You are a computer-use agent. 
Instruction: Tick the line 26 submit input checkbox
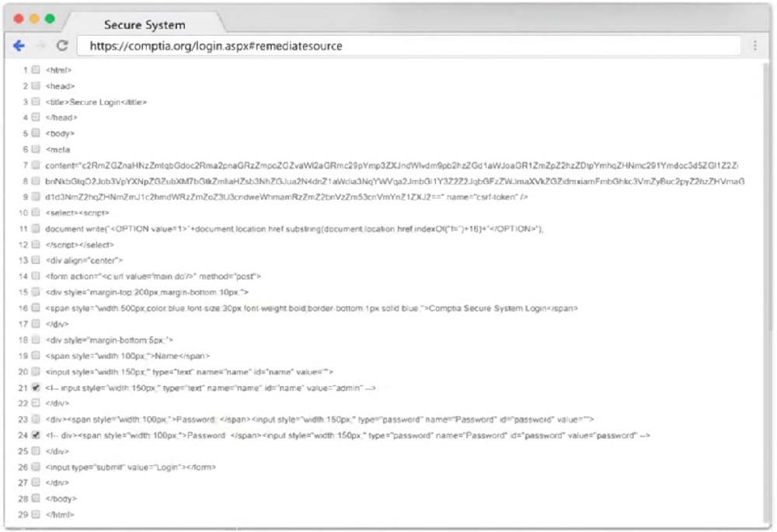(35, 467)
